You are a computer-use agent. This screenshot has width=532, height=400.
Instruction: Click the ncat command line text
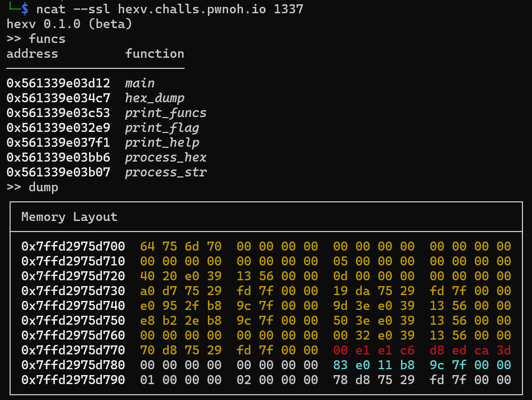point(170,10)
